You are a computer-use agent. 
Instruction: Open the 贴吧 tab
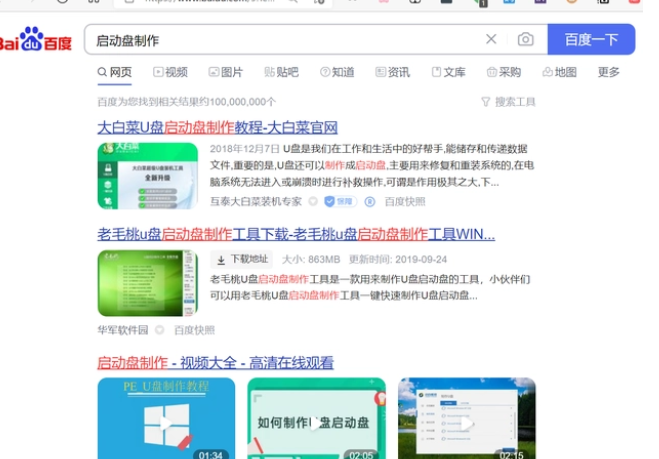[281, 72]
